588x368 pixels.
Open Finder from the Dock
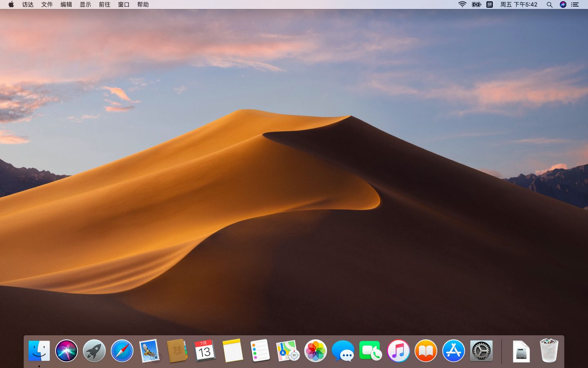39,351
